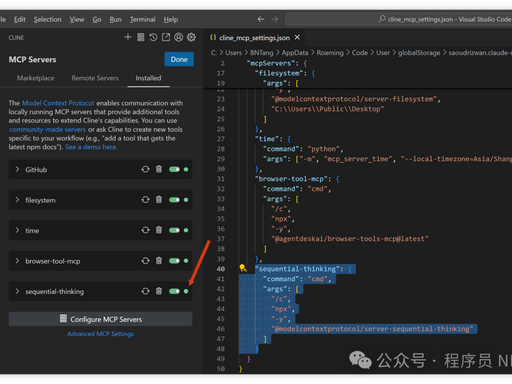The image size is (512, 384).
Task: Expand the sequential-thinking server row
Action: pyautogui.click(x=17, y=291)
